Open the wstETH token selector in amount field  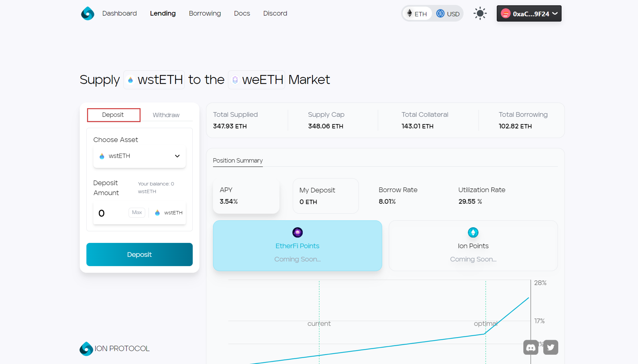coord(168,213)
